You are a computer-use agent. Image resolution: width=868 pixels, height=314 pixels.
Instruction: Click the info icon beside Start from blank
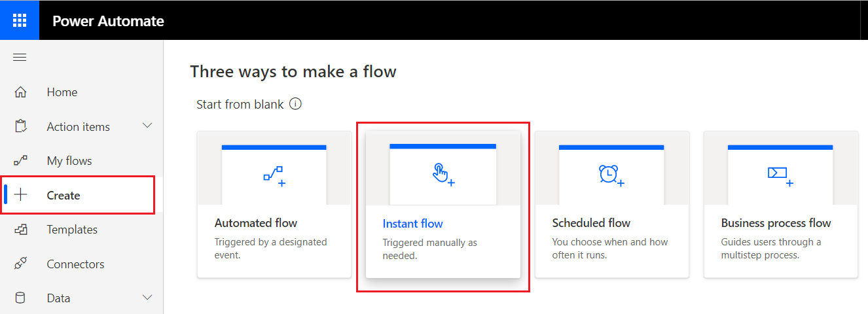[295, 104]
